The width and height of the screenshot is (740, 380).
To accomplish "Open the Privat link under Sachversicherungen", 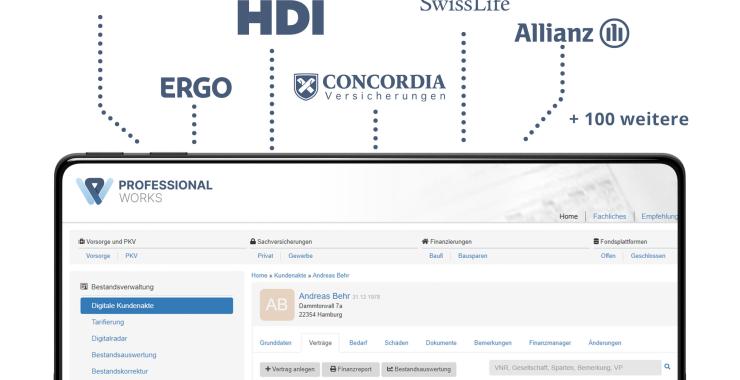I will click(x=265, y=256).
